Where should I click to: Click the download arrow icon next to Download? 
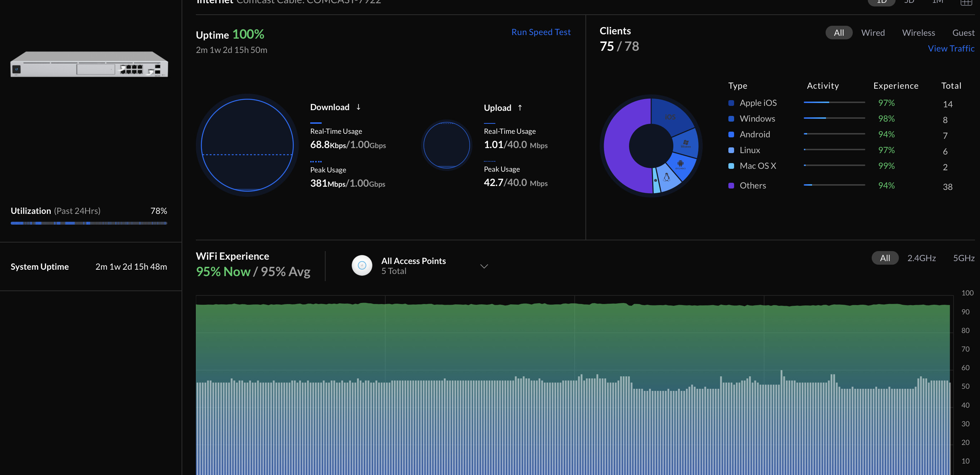click(x=358, y=107)
